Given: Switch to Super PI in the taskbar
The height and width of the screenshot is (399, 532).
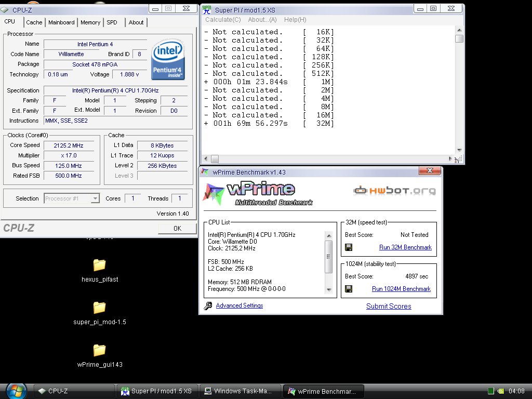Looking at the screenshot, I should pos(157,391).
